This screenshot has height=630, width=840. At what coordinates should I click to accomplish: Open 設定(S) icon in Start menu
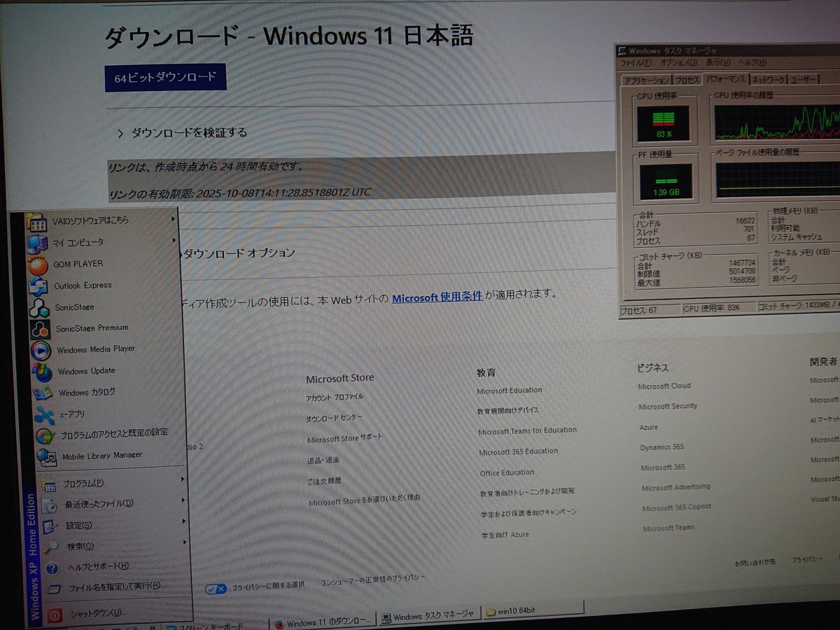pos(51,526)
